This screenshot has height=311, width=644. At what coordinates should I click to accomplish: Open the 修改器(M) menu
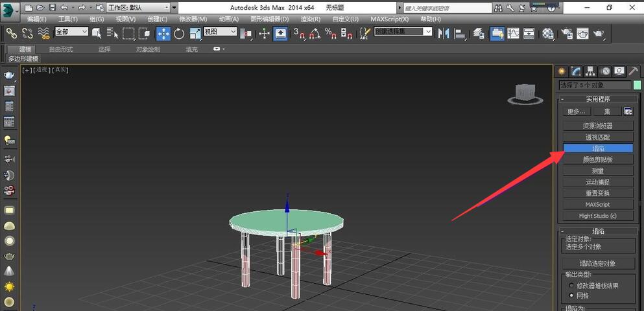click(193, 19)
